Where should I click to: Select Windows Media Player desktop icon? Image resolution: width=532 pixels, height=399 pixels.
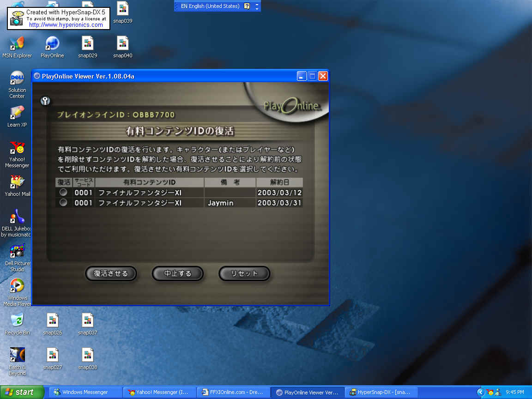[x=17, y=292]
